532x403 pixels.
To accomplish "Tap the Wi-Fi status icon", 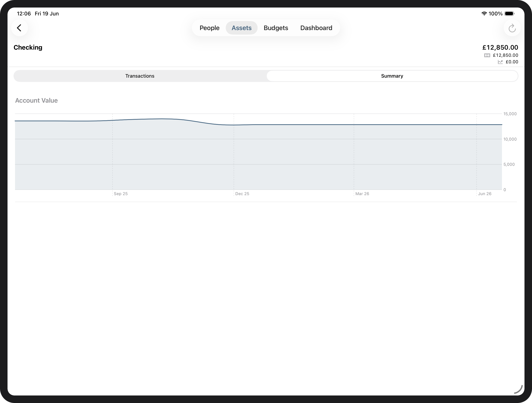I will pyautogui.click(x=484, y=14).
